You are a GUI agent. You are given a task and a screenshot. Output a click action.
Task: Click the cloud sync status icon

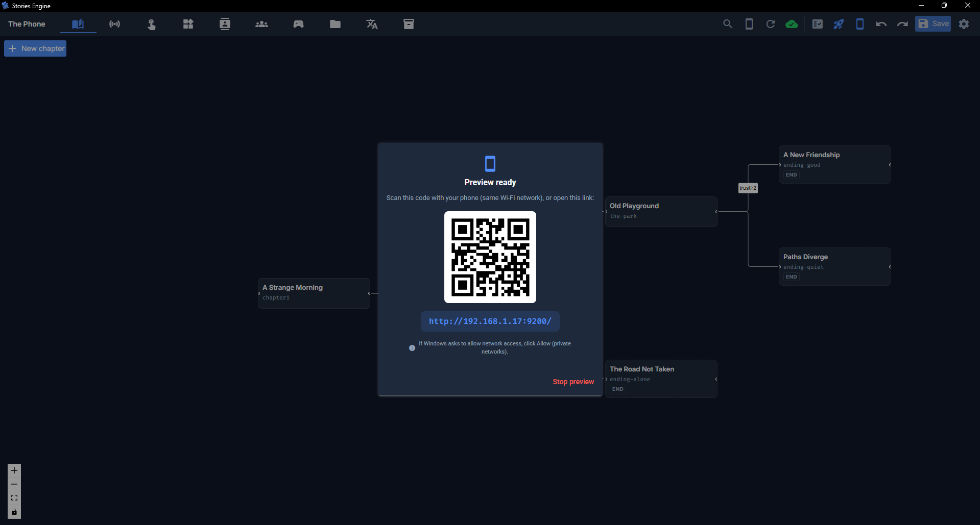tap(792, 24)
